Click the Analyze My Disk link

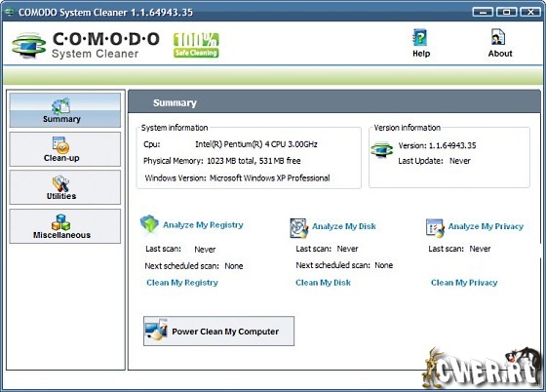344,226
